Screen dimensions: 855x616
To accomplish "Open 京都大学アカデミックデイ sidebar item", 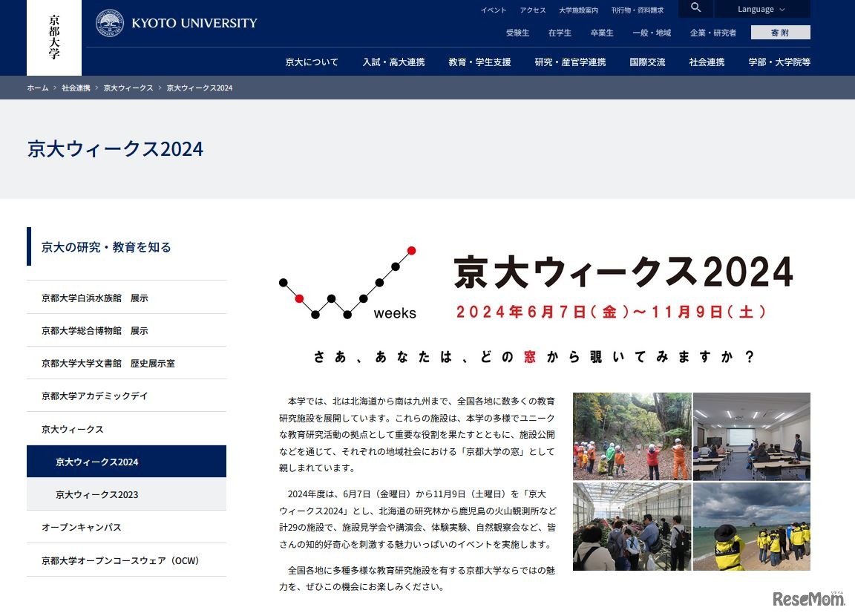I will 126,396.
